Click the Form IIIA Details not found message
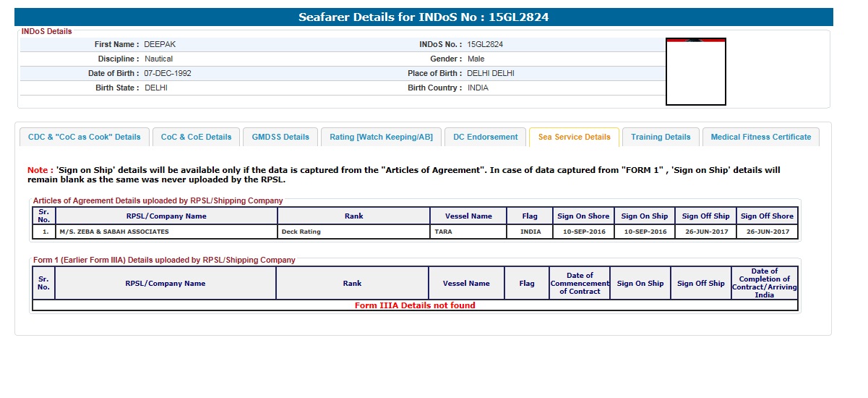Screen dimensions: 868x398 click(415, 305)
